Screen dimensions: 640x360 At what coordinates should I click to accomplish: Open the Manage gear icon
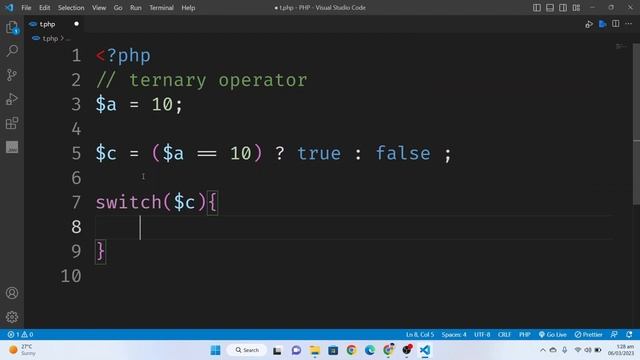12,317
